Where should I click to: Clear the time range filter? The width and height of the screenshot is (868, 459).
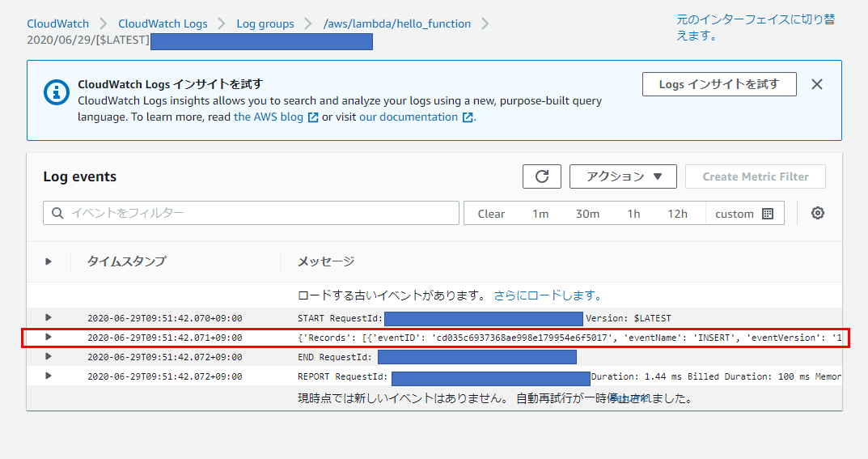(x=491, y=214)
